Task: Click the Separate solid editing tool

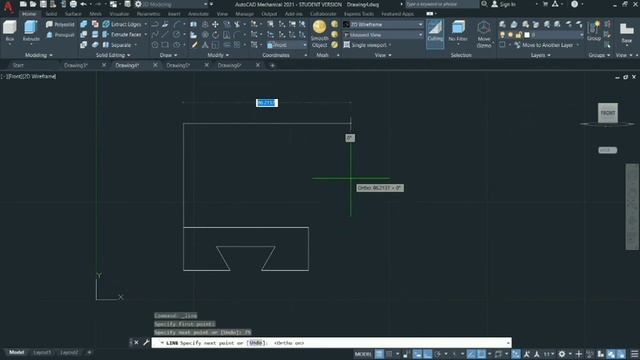Action: (x=117, y=45)
